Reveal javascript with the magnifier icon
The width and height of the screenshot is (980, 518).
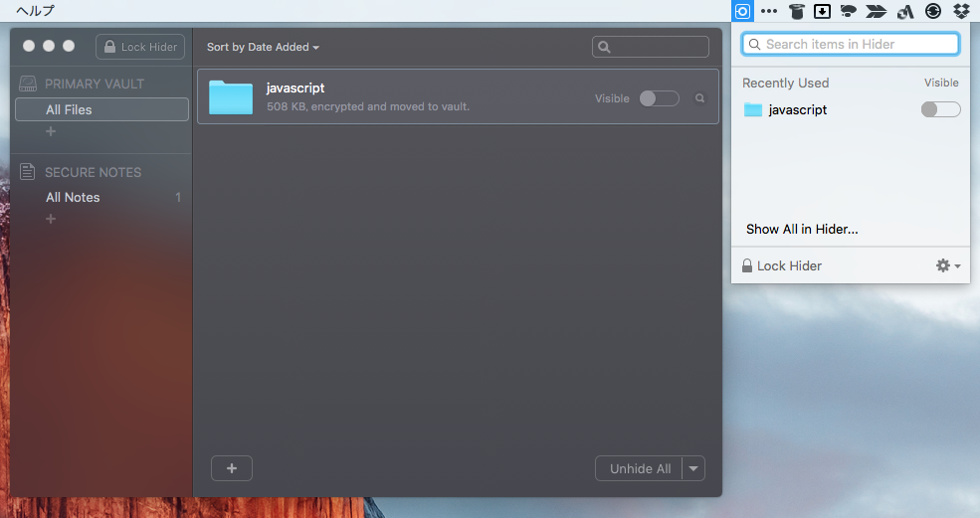700,98
